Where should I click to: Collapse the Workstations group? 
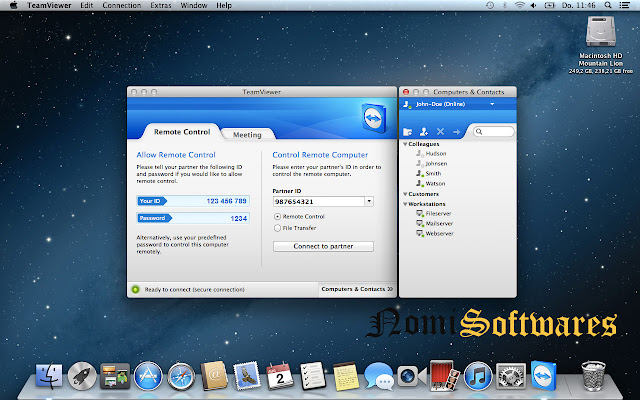coord(405,204)
